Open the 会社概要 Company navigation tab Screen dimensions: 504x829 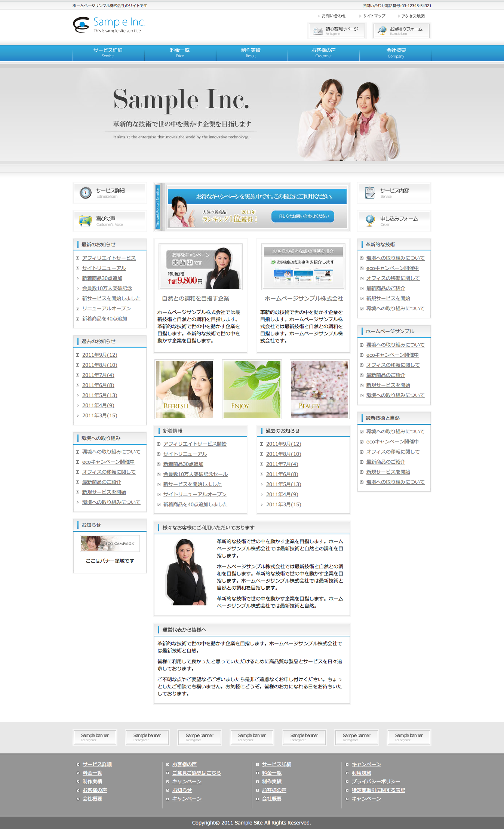coord(396,53)
